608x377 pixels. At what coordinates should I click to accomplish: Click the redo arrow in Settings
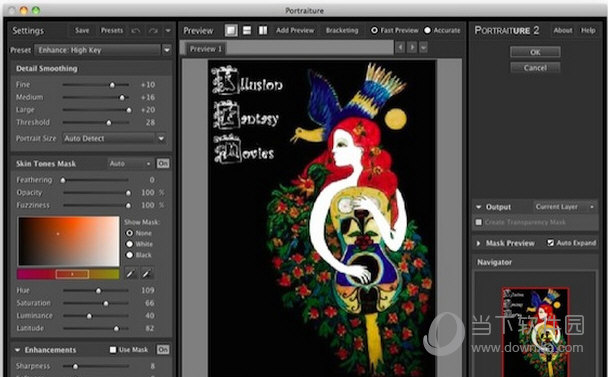(x=154, y=31)
